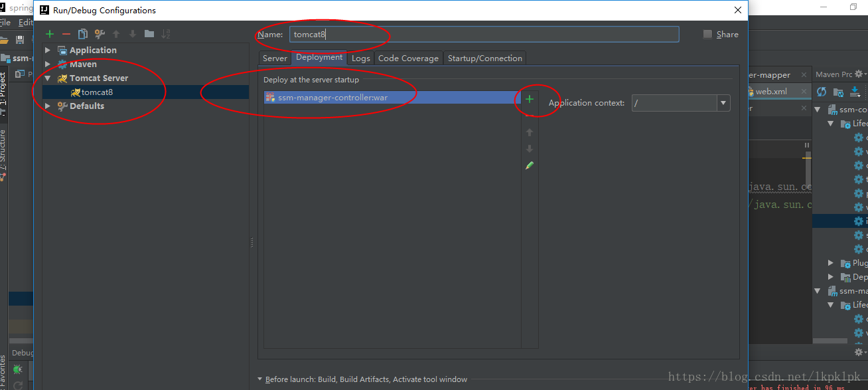Screen dimensions: 868x390
Task: Move deployment item down
Action: click(x=530, y=149)
